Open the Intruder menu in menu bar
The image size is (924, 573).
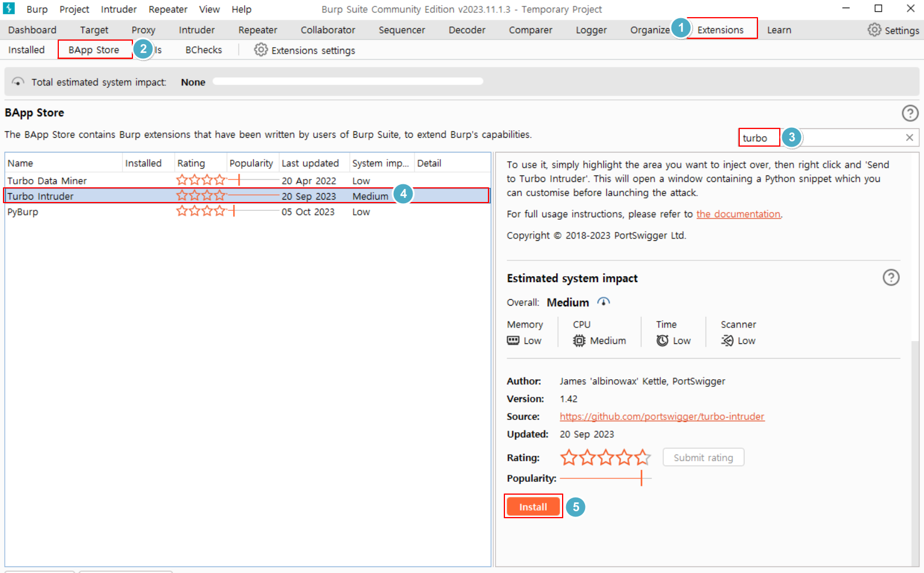coord(119,9)
